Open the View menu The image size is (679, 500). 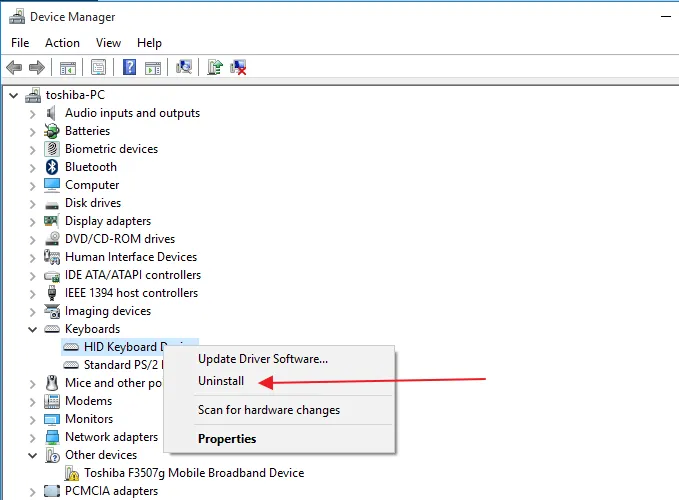108,43
